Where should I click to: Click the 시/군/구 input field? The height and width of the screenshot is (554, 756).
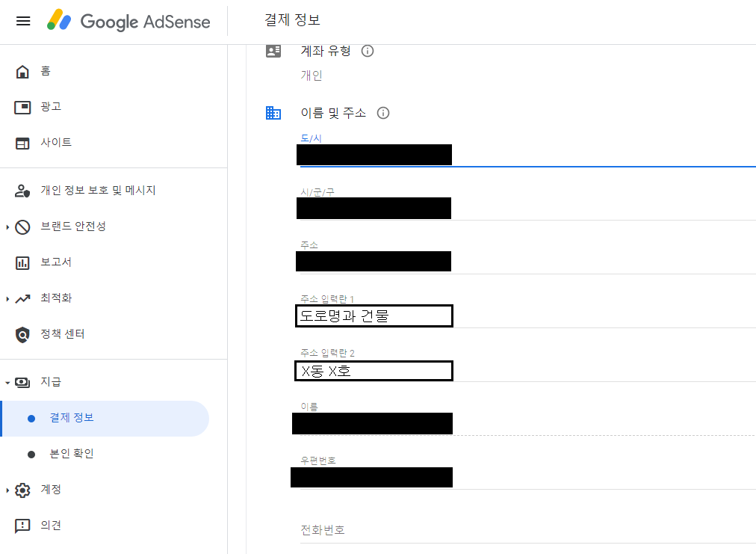click(527, 209)
